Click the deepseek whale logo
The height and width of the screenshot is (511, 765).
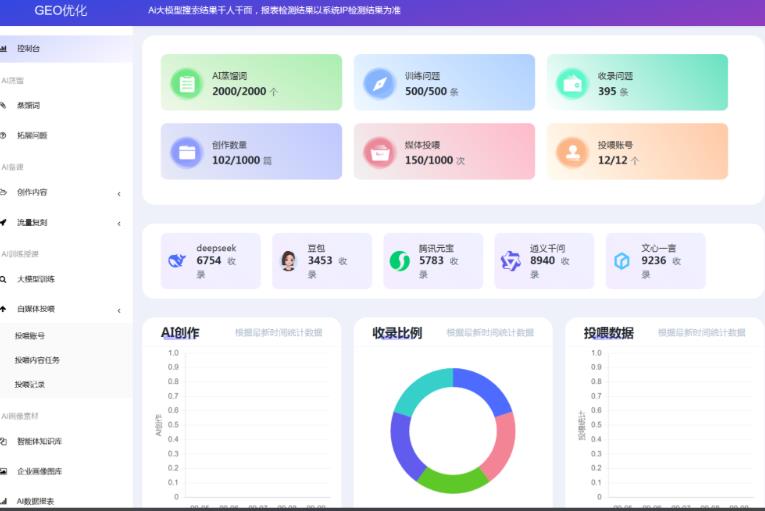177,261
